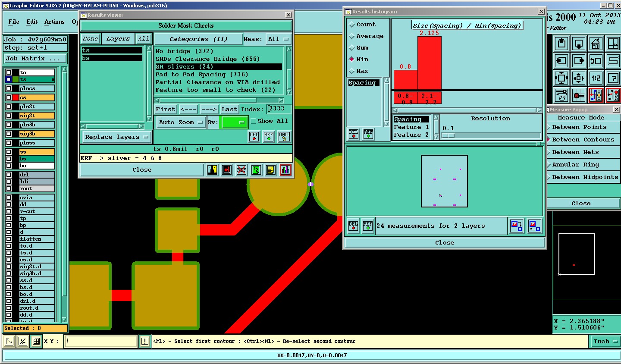Viewport: 621px width, 364px height.
Task: Click the pan left icon
Action: pyautogui.click(x=561, y=61)
